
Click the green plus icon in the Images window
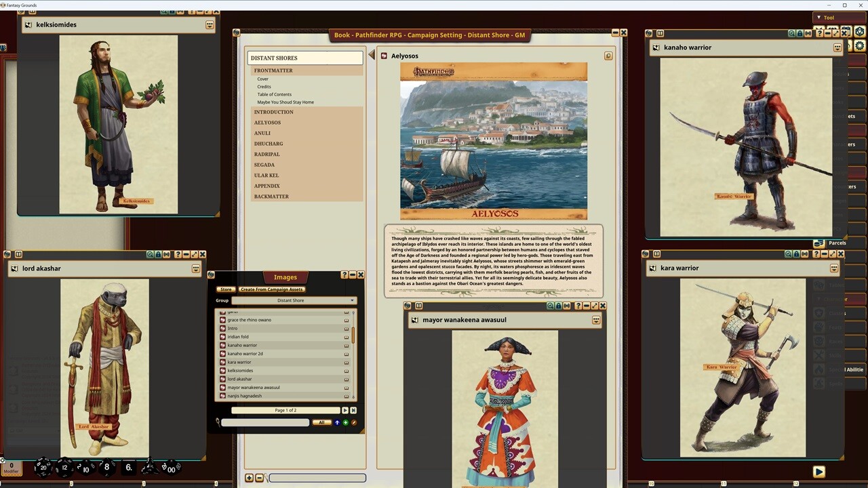point(346,422)
